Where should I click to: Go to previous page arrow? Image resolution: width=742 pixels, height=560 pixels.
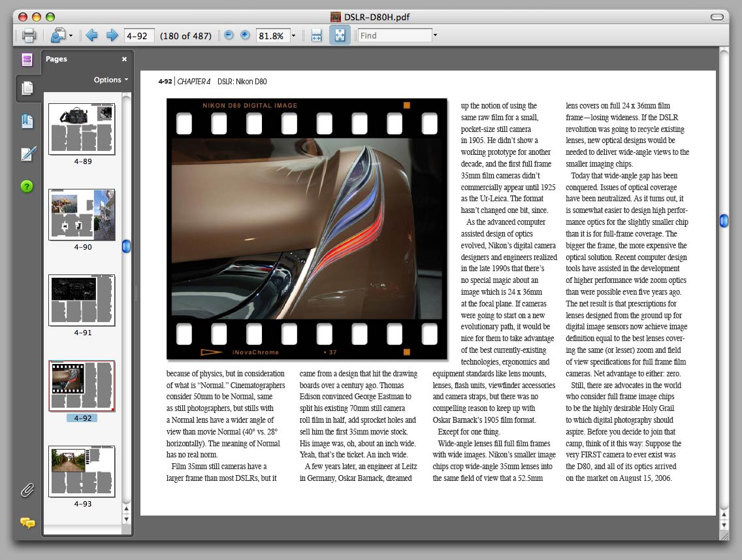click(92, 35)
